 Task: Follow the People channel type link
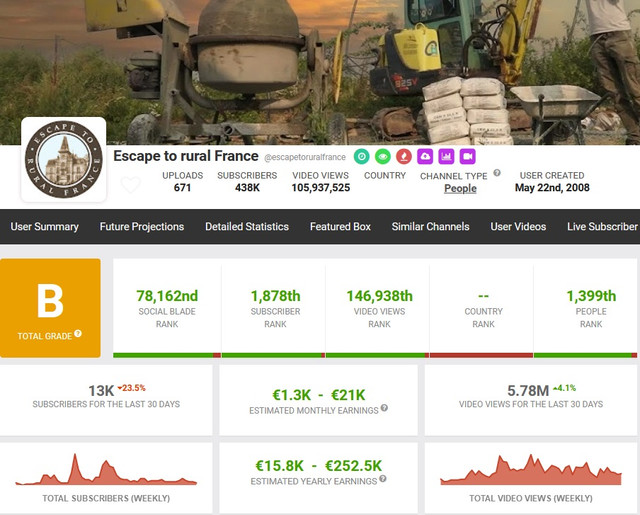pos(460,189)
